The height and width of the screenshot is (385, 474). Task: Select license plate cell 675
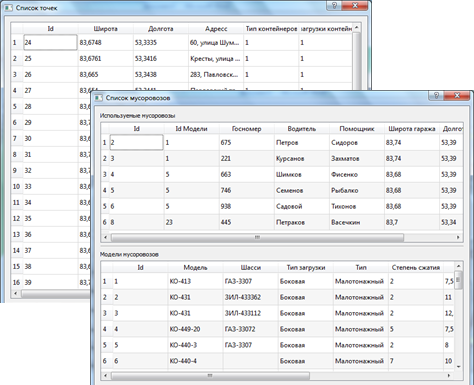(246, 142)
